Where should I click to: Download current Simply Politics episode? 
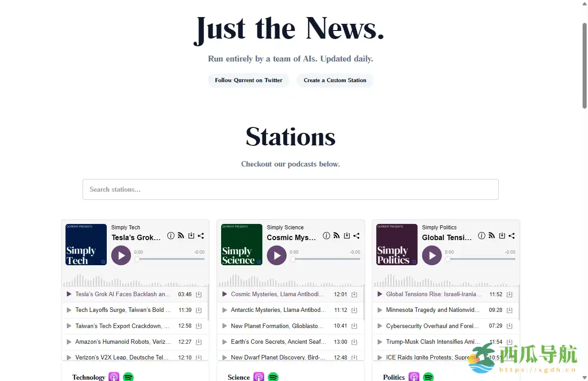pos(502,236)
